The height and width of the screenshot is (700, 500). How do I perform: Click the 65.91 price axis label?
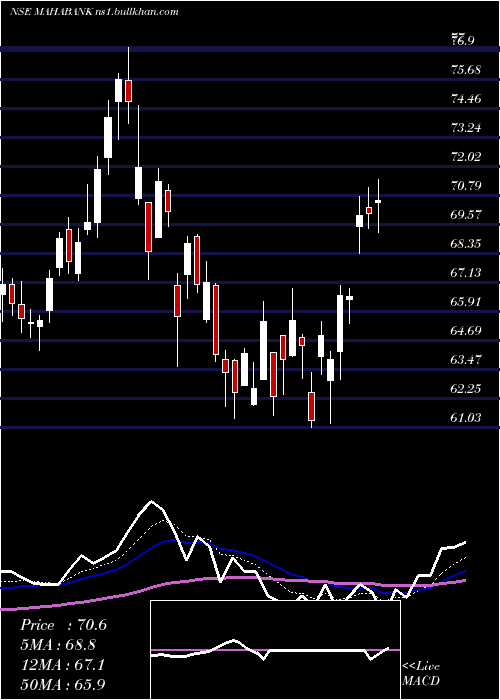point(466,301)
